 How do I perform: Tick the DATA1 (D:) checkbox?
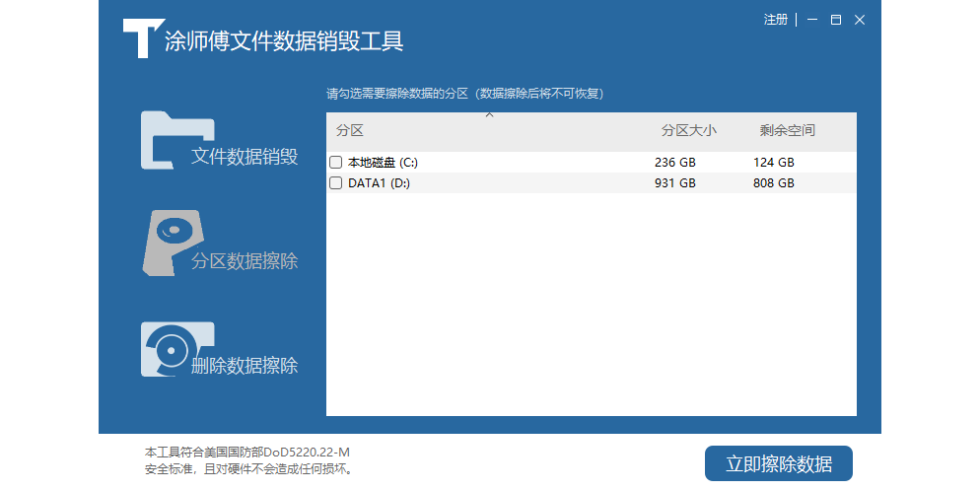(x=335, y=183)
